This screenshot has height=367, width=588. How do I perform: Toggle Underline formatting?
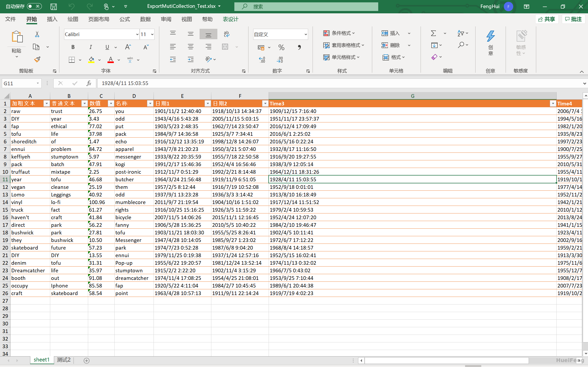tap(107, 47)
